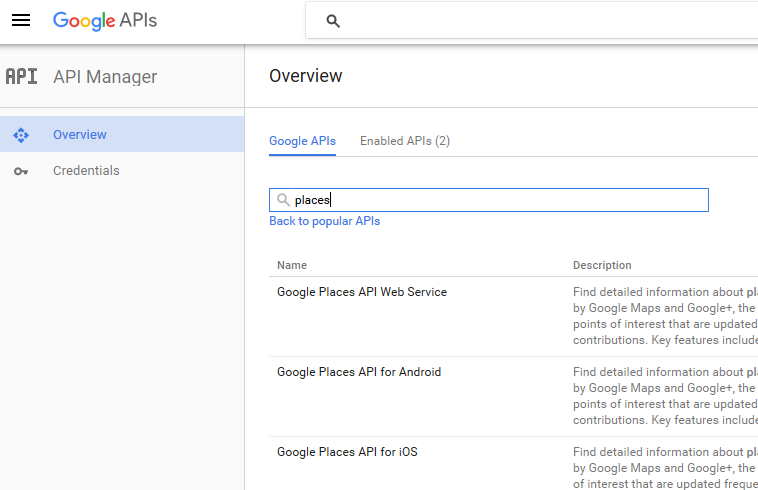Select Overview in the left sidebar
Image resolution: width=758 pixels, height=490 pixels.
(80, 135)
